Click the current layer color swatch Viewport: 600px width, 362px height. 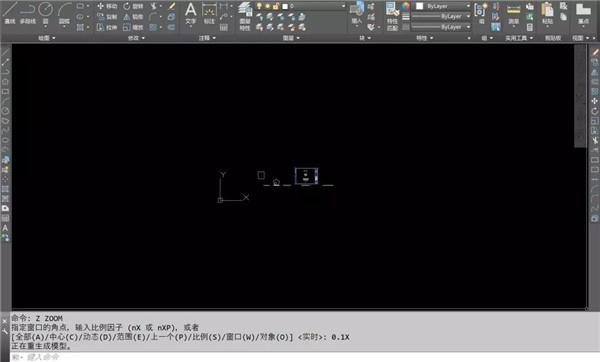click(x=285, y=7)
